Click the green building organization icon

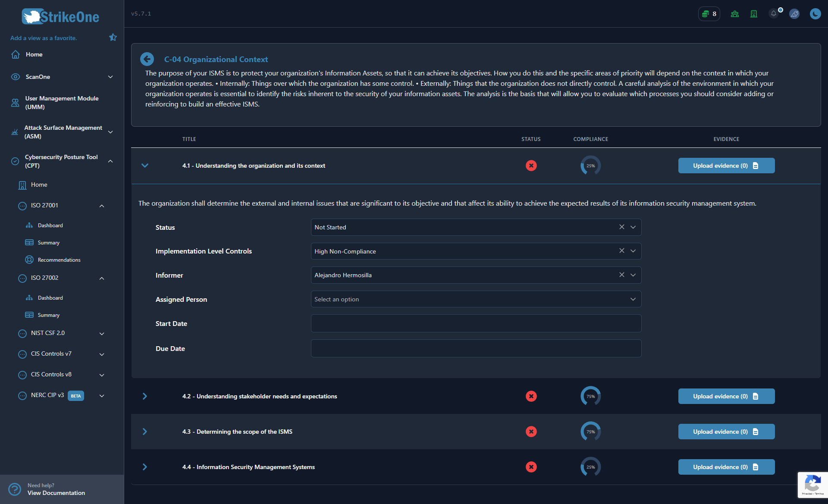pos(754,14)
